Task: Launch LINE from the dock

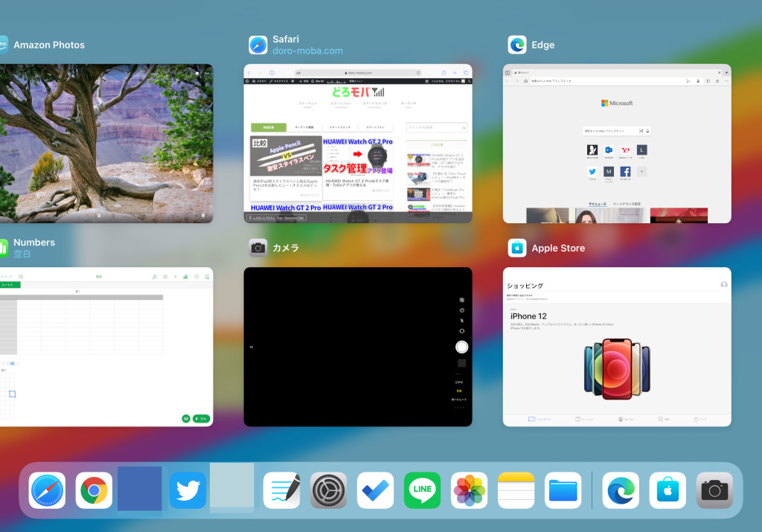Action: [x=423, y=490]
